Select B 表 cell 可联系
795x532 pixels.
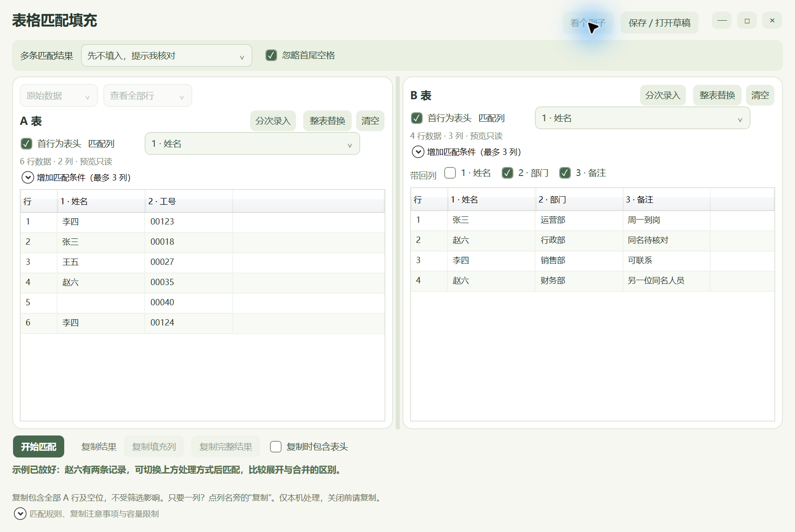tap(667, 260)
